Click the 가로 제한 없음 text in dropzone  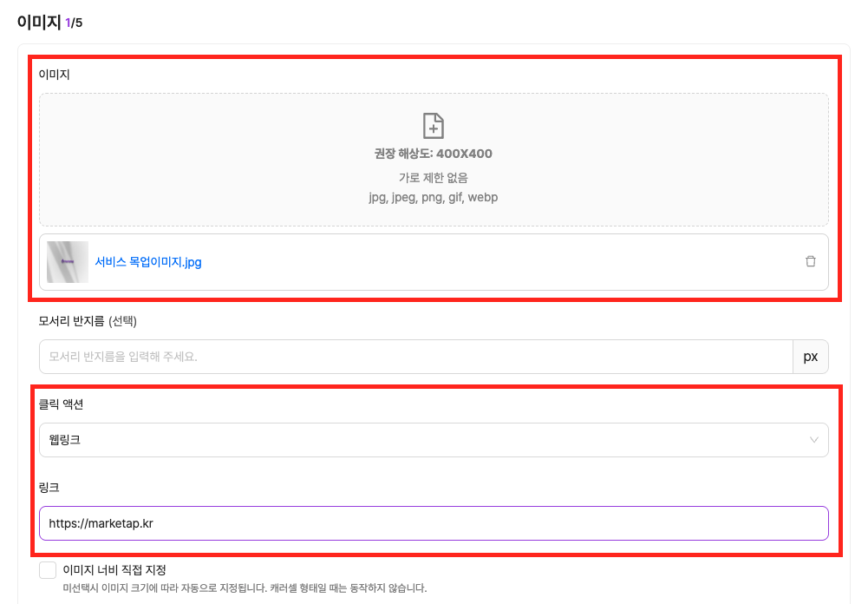(433, 178)
